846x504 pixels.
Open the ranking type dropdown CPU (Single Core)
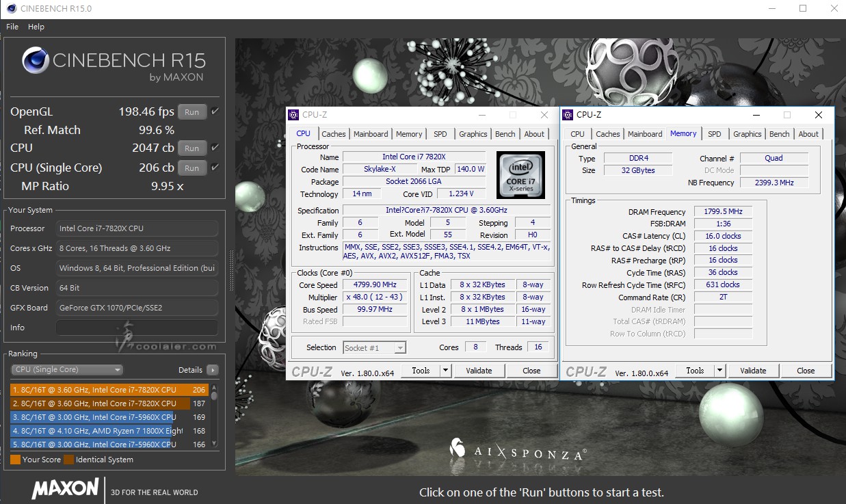pos(67,370)
